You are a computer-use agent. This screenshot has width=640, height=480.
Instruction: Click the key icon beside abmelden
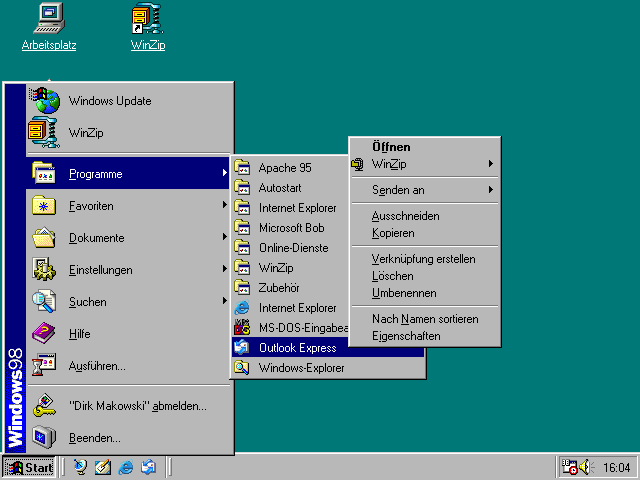pyautogui.click(x=44, y=405)
